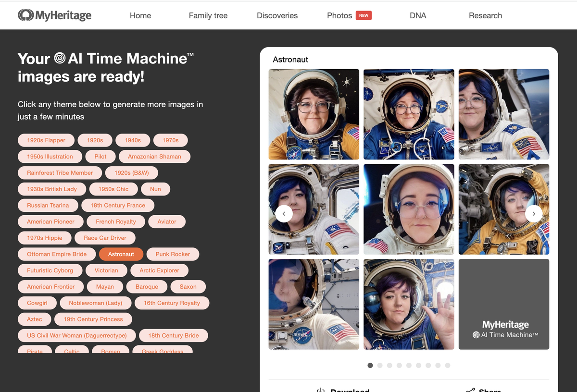
Task: Select the Russian Tsarina theme
Action: point(48,205)
